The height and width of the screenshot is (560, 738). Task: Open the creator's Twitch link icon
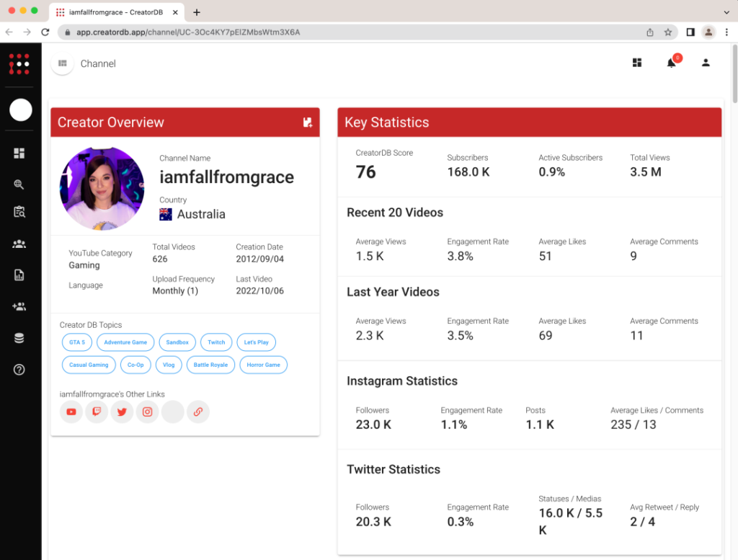pyautogui.click(x=97, y=412)
